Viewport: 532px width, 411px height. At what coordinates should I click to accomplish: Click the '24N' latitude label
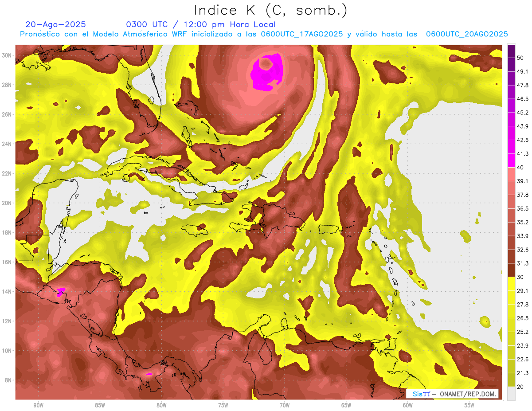(x=7, y=144)
